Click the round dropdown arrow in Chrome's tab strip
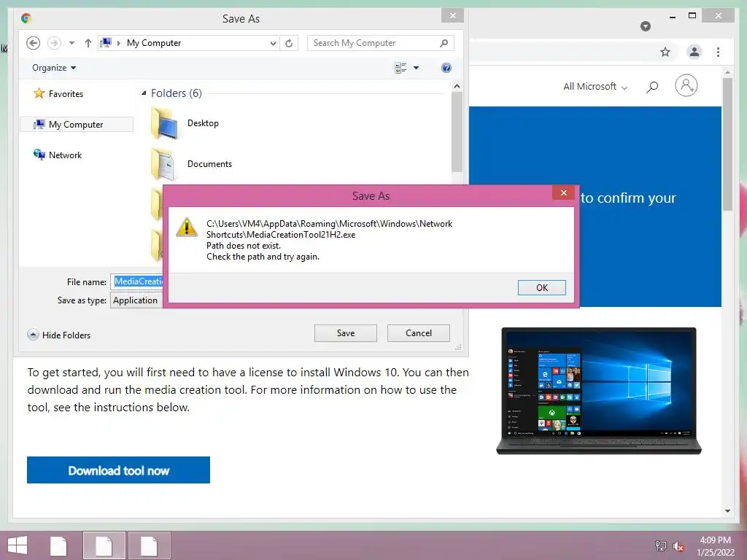 (646, 26)
